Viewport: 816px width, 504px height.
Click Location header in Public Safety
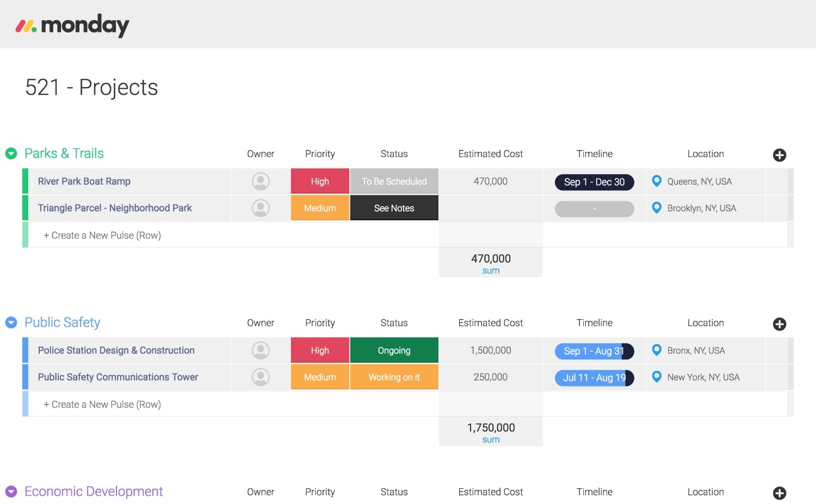706,323
